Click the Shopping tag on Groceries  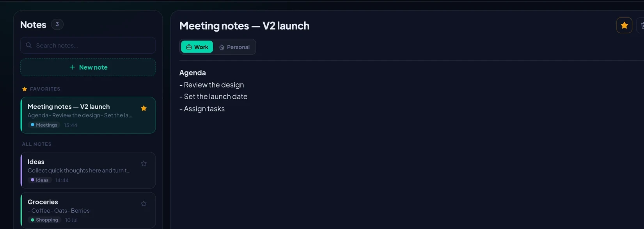pyautogui.click(x=44, y=220)
